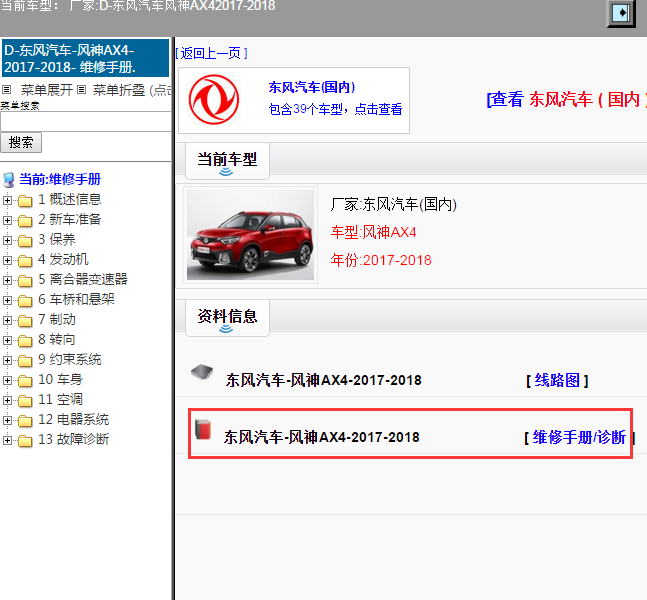Screen dimensions: 647x600
Task: Click the blue D-东风汽车-风神AX4 manual title
Action: pos(85,58)
